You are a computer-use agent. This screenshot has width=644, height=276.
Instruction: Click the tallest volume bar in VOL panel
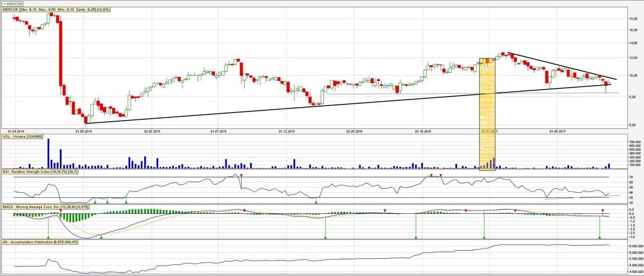pyautogui.click(x=48, y=153)
